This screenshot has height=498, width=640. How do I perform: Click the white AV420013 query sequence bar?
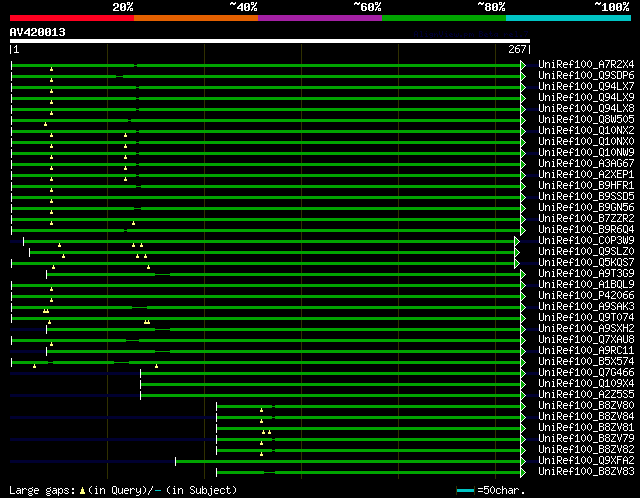tap(269, 41)
